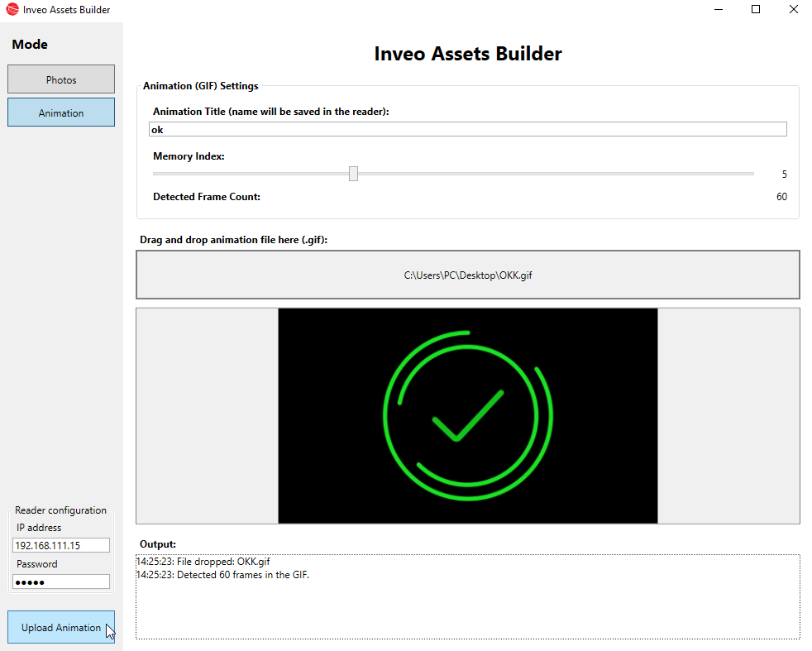Click into the IP address field
The width and height of the screenshot is (812, 651).
[61, 545]
